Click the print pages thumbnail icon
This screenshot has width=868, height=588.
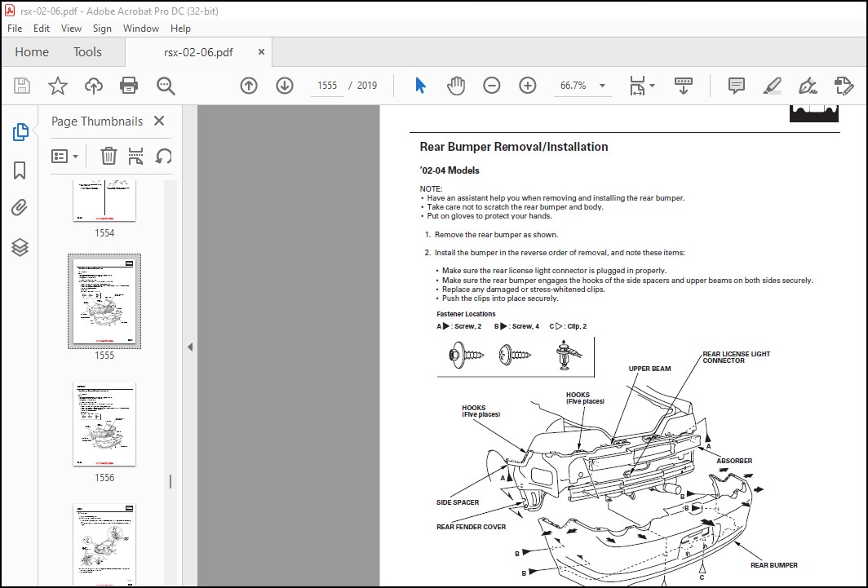pos(135,157)
